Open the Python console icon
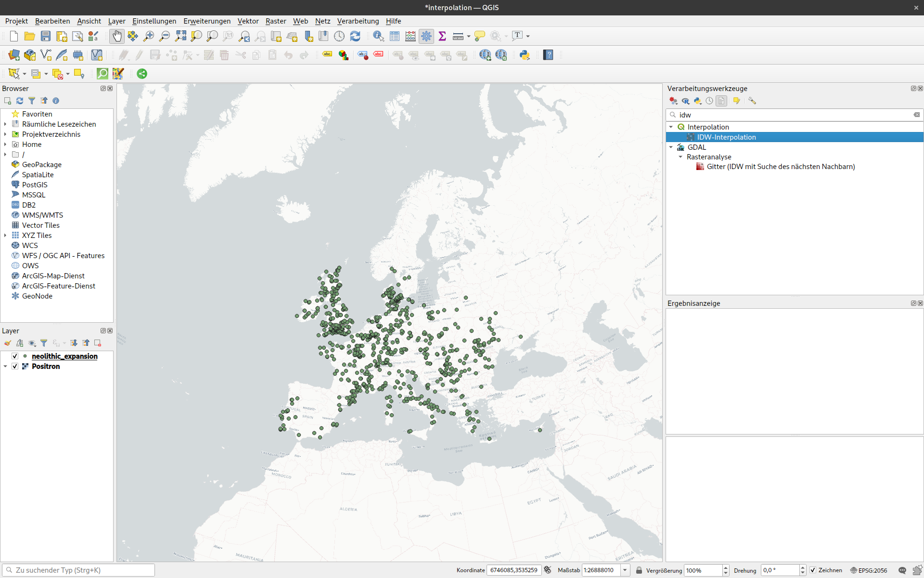The width and height of the screenshot is (924, 578). pyautogui.click(x=525, y=55)
